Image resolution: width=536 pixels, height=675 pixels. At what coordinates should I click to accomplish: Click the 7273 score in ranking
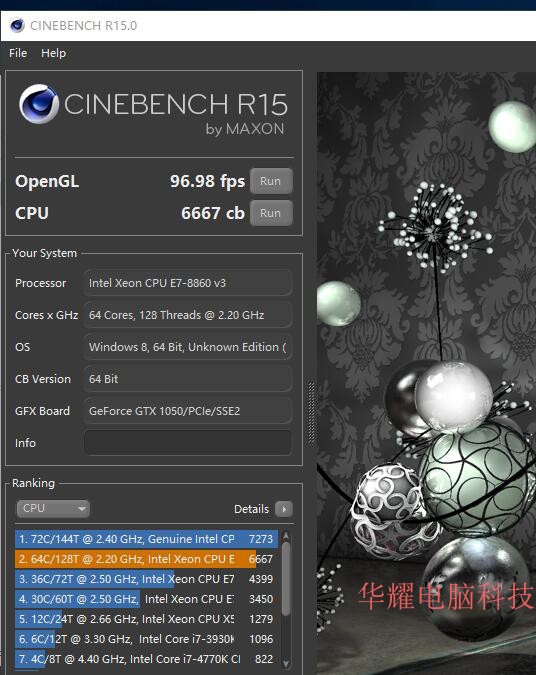click(261, 539)
